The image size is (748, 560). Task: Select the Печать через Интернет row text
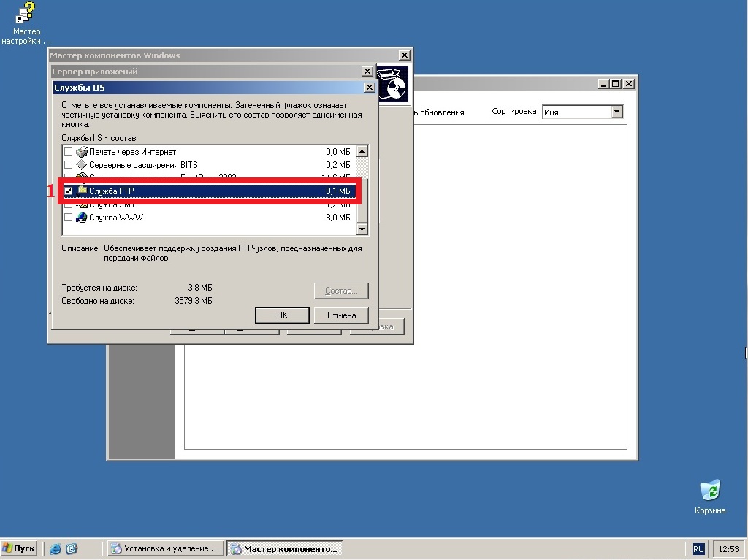[x=133, y=152]
